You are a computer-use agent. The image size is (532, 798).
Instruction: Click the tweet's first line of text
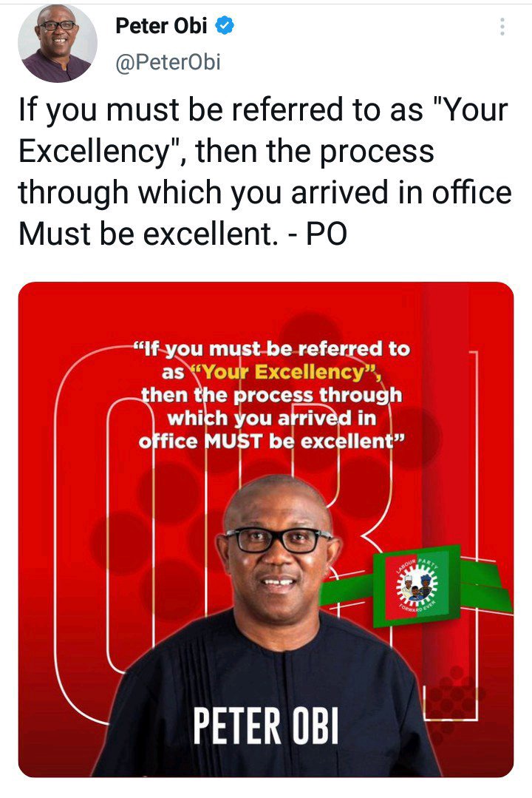point(263,112)
